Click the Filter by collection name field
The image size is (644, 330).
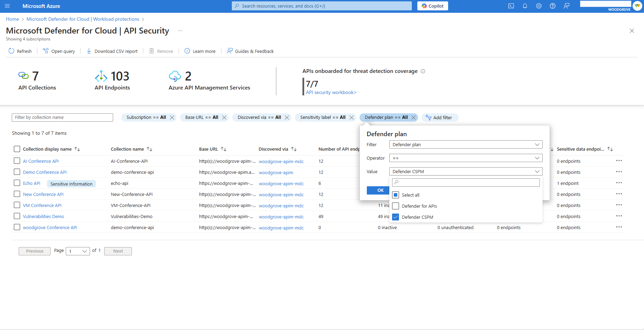pos(62,117)
